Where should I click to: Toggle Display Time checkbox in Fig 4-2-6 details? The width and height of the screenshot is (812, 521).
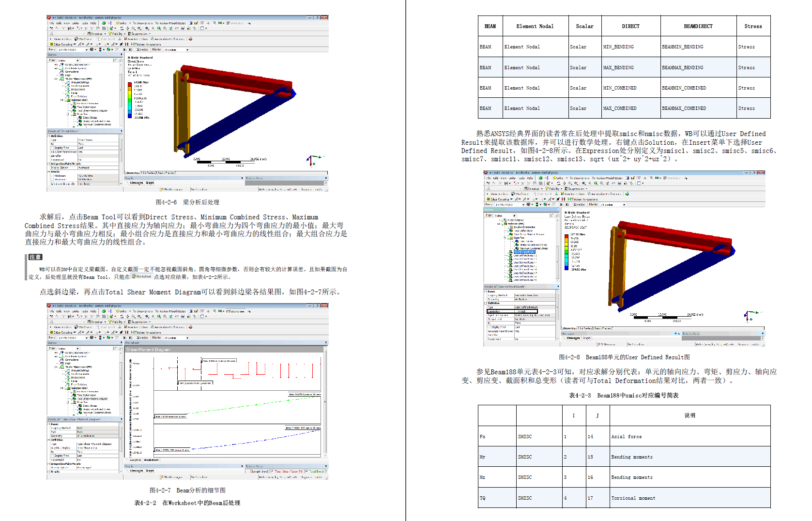(x=52, y=148)
